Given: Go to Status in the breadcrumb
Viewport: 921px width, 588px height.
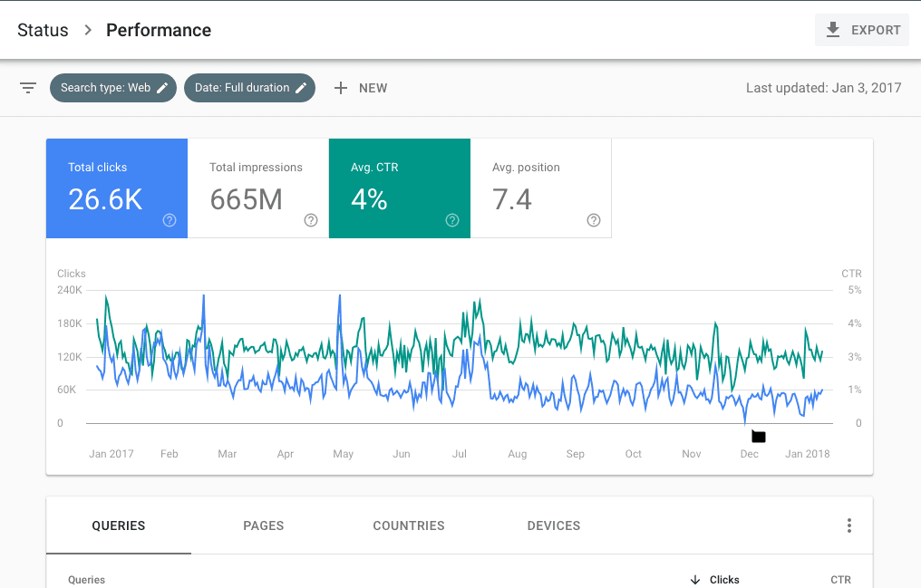Looking at the screenshot, I should tap(43, 30).
